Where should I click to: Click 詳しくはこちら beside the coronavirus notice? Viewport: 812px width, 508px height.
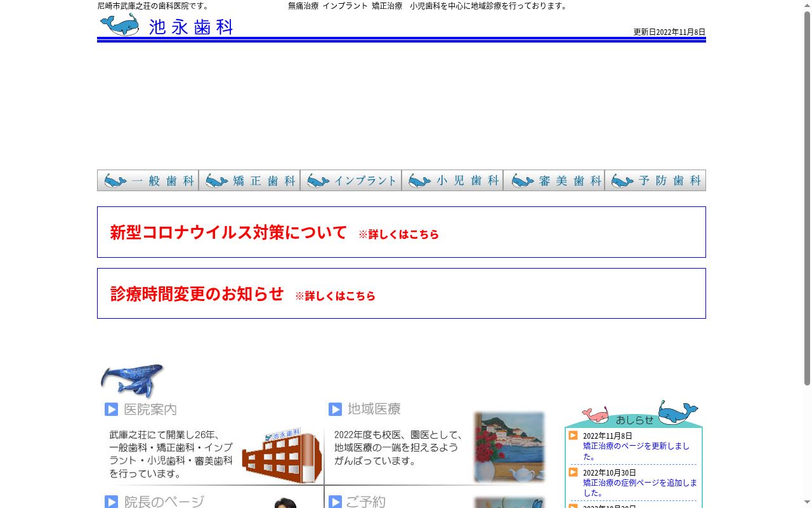[398, 234]
